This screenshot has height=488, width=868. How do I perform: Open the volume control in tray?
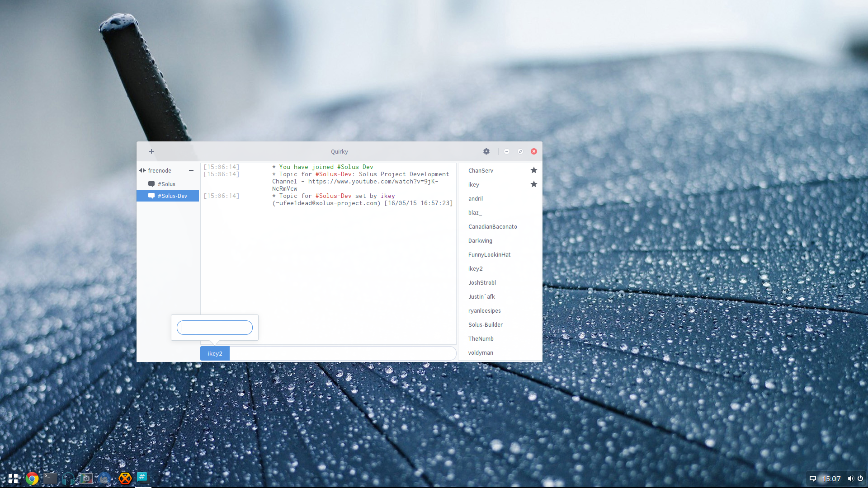pyautogui.click(x=850, y=479)
